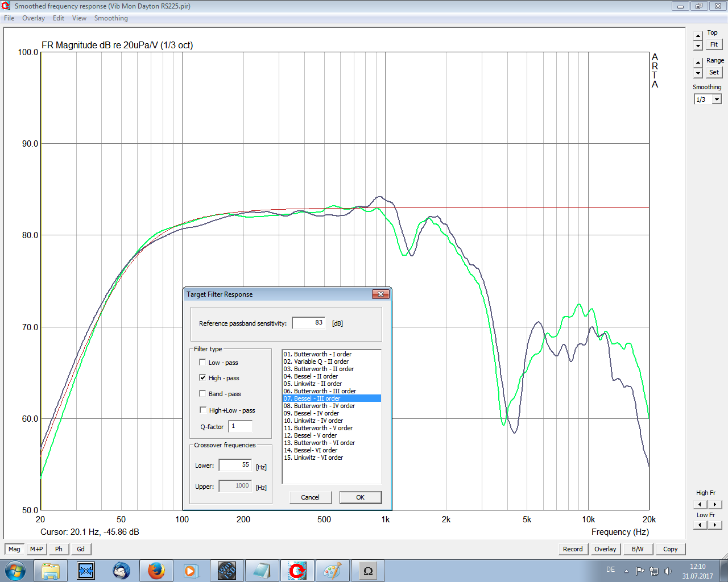This screenshot has width=728, height=582.
Task: Open the Overlay menu
Action: [33, 18]
